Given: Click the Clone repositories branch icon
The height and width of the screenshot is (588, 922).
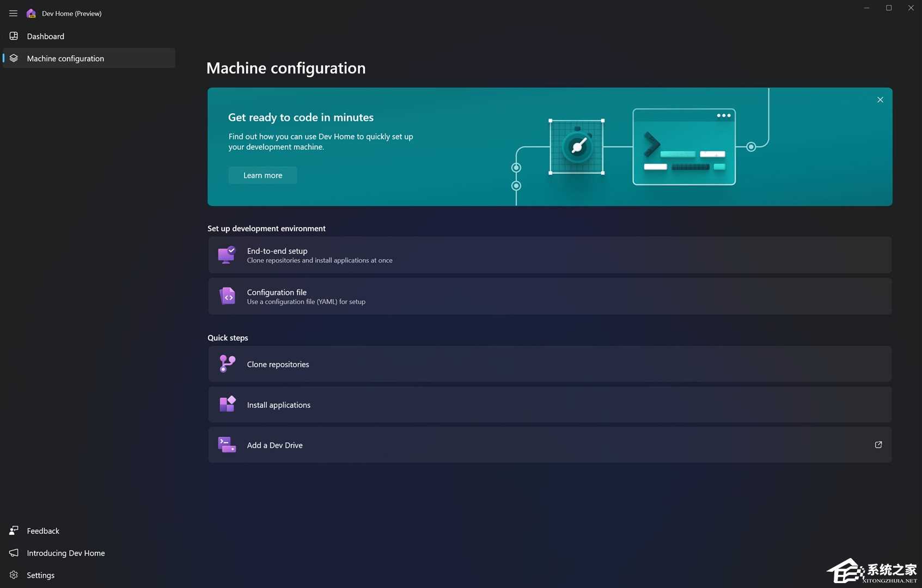Looking at the screenshot, I should (227, 364).
